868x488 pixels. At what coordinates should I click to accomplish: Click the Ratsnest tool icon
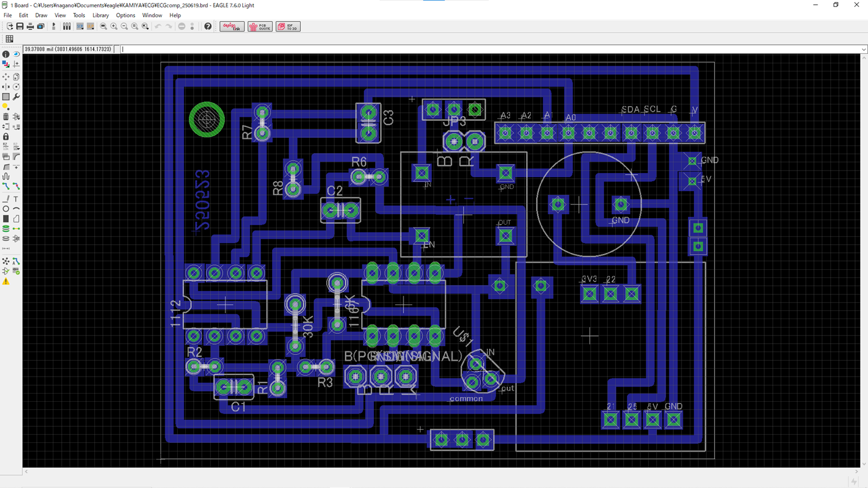pos(6,261)
